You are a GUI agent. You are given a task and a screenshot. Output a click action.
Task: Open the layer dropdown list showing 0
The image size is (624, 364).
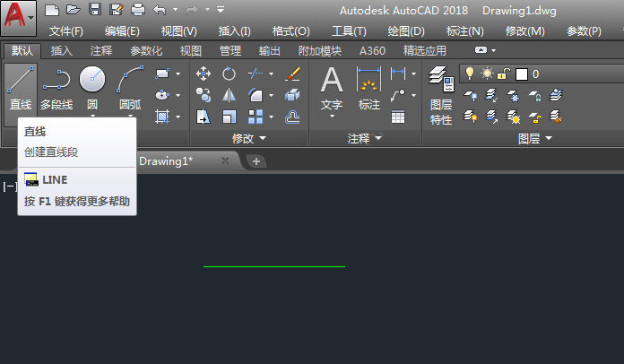542,74
